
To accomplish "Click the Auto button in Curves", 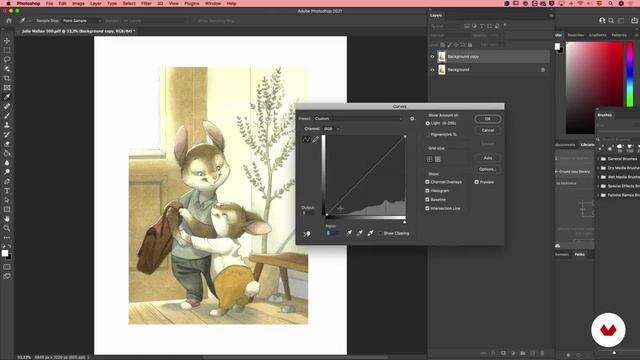I will click(x=488, y=158).
